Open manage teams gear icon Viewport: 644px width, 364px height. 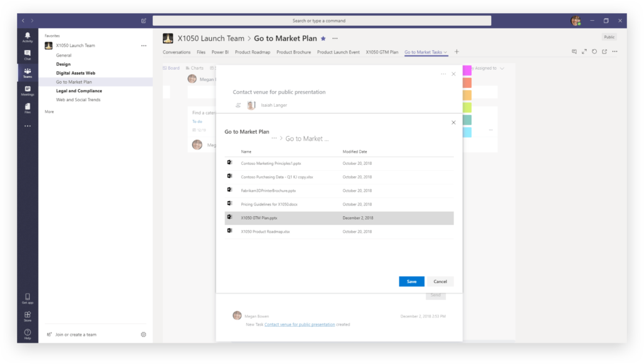(143, 334)
